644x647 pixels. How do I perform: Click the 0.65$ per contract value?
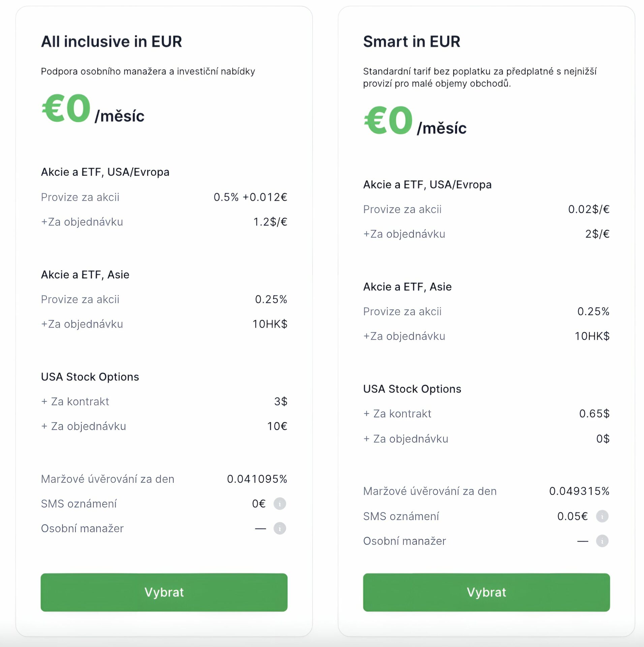[594, 413]
